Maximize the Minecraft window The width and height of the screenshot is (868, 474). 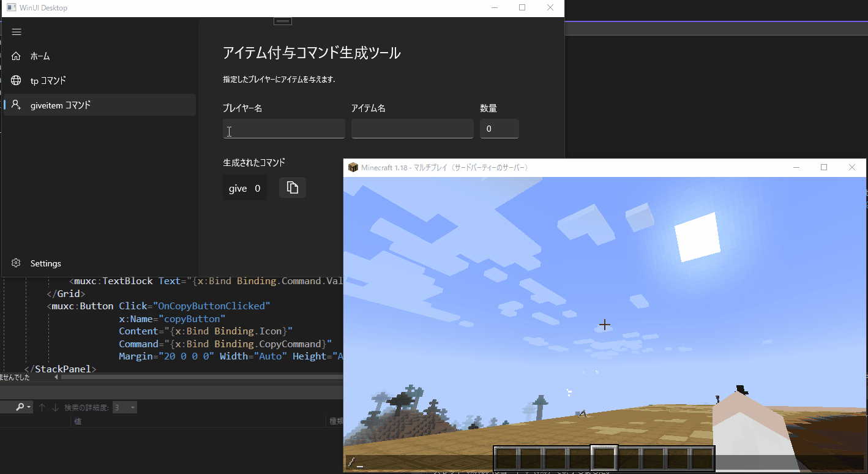pos(824,167)
